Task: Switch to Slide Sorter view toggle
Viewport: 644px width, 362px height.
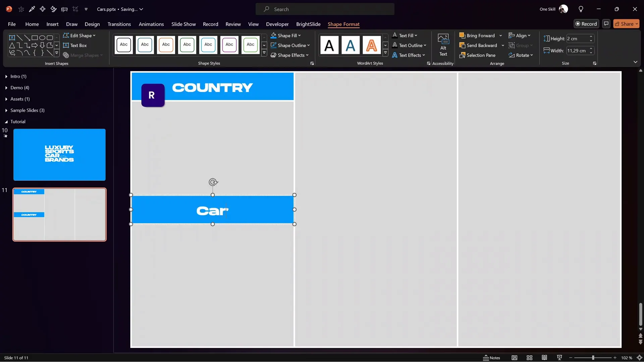Action: [529, 358]
